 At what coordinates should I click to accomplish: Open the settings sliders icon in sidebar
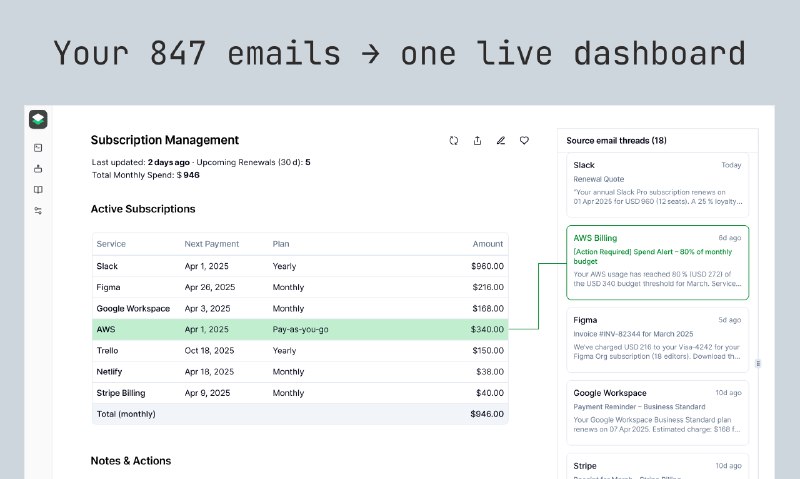coord(38,211)
